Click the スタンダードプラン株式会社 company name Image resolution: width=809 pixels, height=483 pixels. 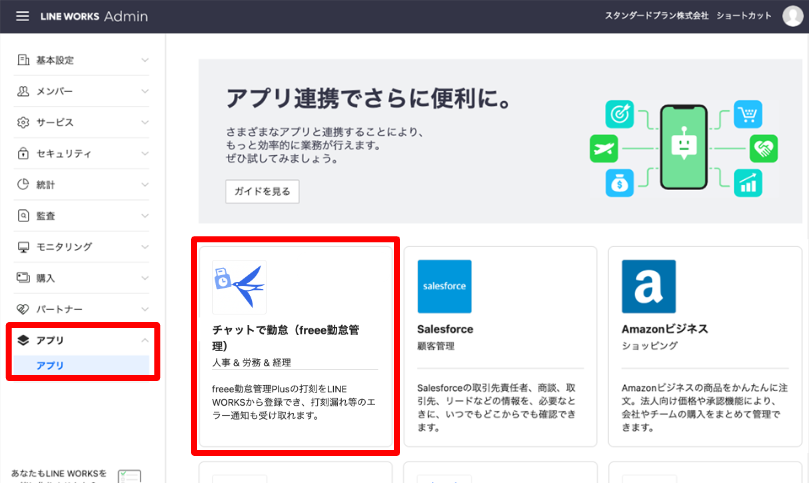click(656, 16)
